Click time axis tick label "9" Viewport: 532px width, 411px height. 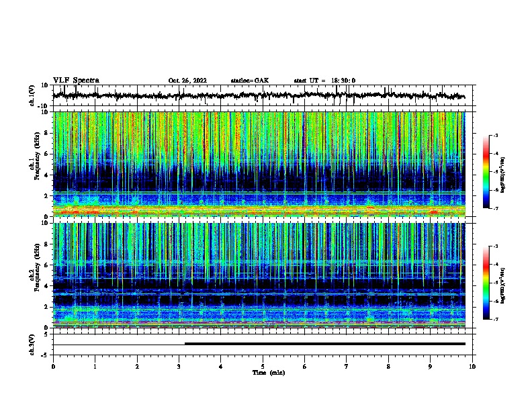pyautogui.click(x=430, y=367)
